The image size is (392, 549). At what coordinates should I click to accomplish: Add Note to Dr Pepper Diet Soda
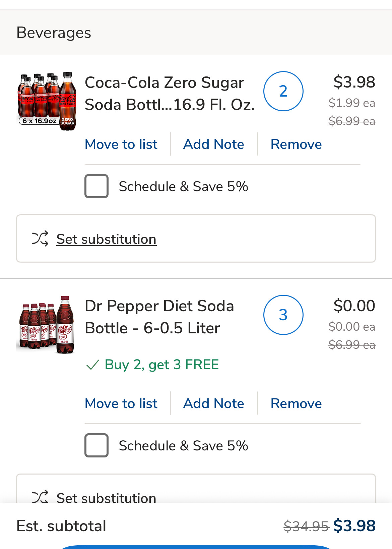(213, 403)
